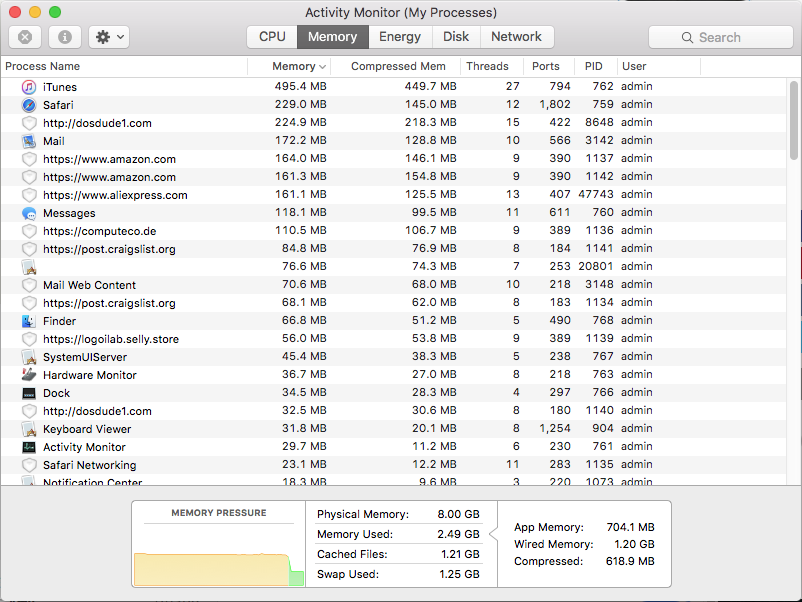Viewport: 802px width, 602px height.
Task: Click Cached Files 1.21 GB value
Action: 460,554
